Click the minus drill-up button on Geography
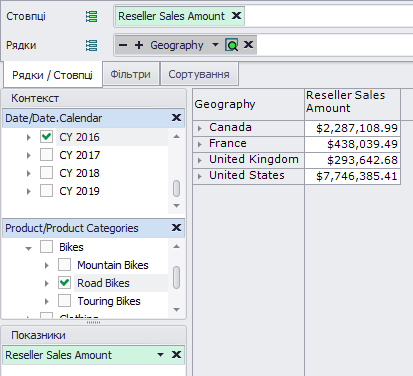 click(x=123, y=45)
